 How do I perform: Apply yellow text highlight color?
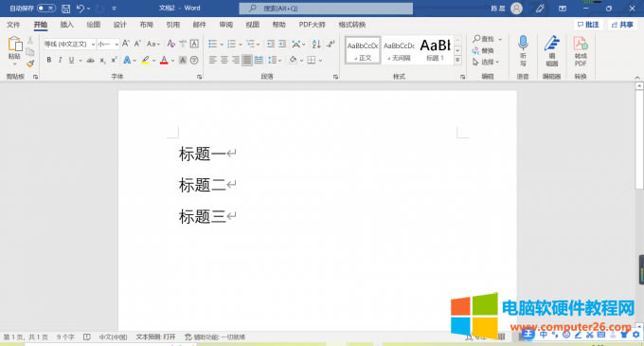pos(145,61)
